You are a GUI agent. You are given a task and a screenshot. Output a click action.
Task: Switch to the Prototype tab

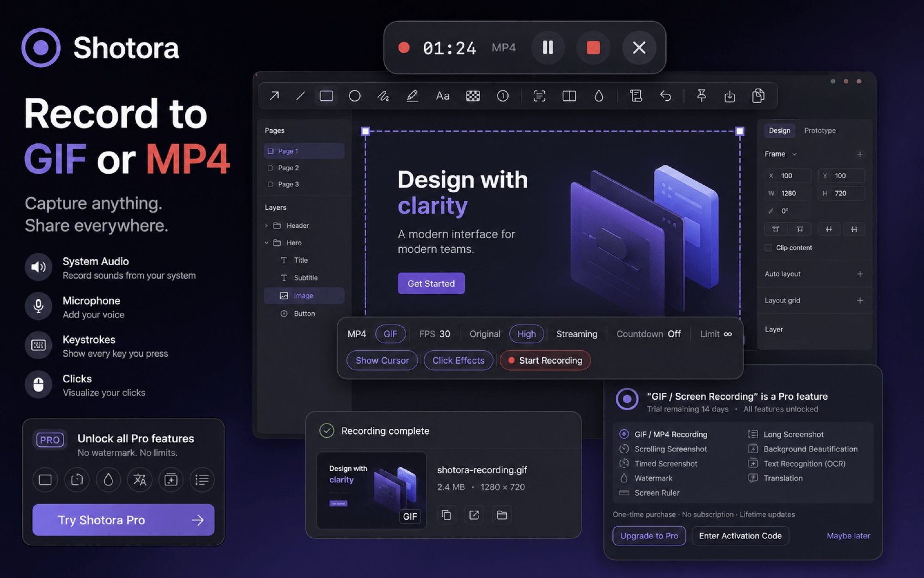[x=820, y=130]
